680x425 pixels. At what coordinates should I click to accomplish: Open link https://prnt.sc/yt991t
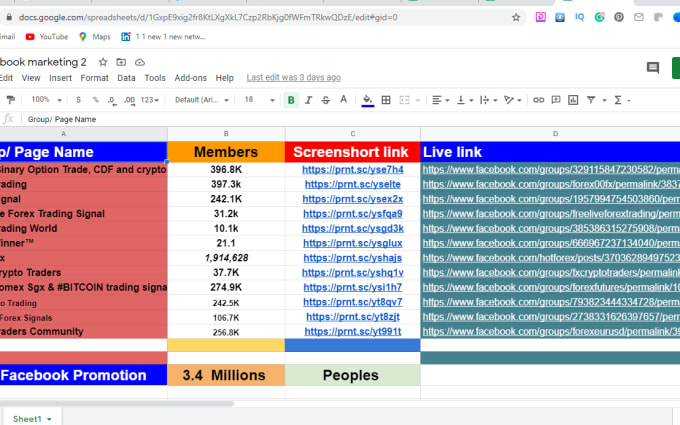coord(353,332)
